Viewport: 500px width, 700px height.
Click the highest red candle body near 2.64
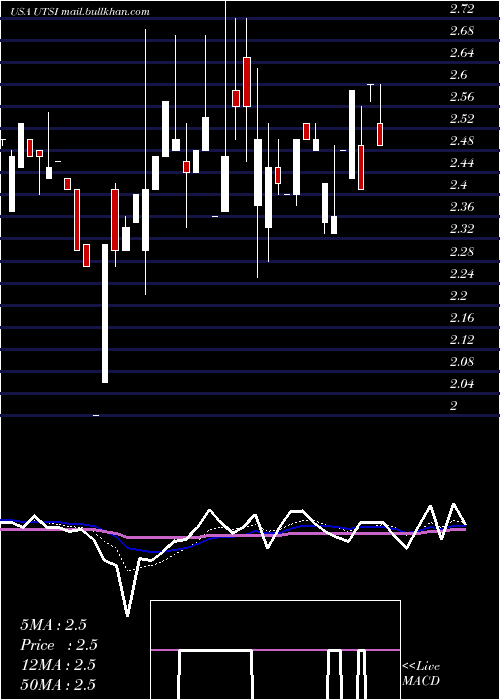click(247, 82)
